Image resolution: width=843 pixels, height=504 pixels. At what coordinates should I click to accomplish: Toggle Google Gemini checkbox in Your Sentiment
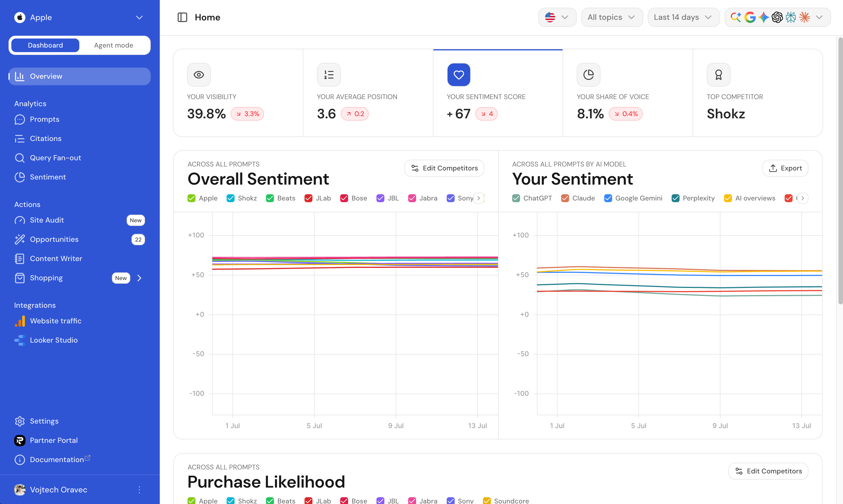click(608, 198)
